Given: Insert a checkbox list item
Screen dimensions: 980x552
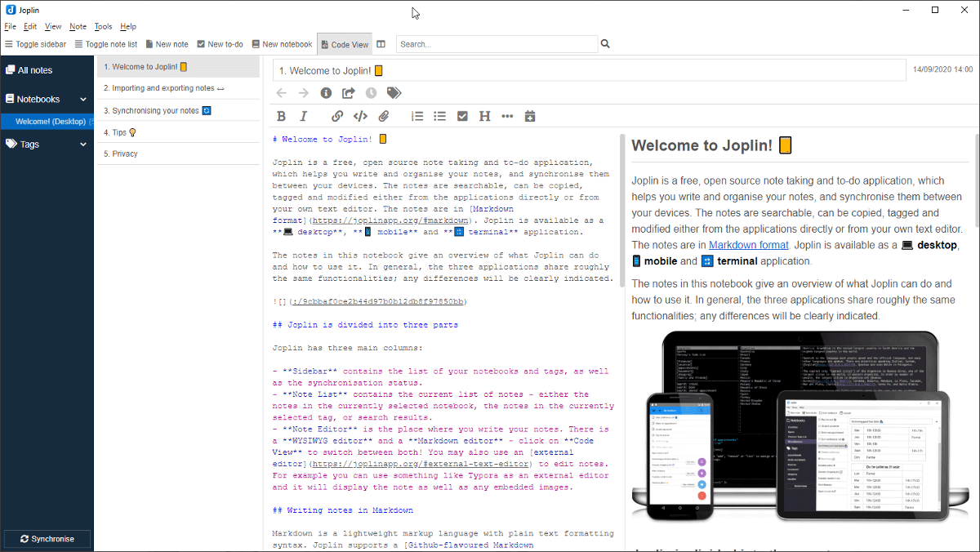Looking at the screenshot, I should 462,116.
